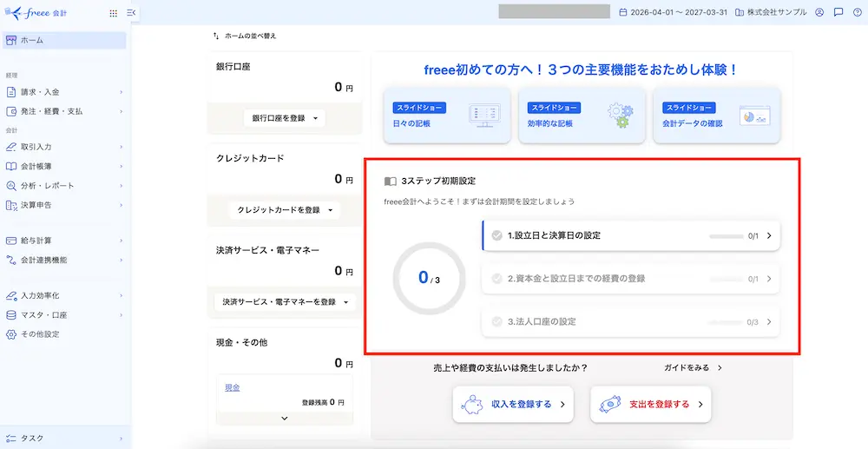This screenshot has height=449, width=868.
Task: Open the user account icon
Action: 820,12
